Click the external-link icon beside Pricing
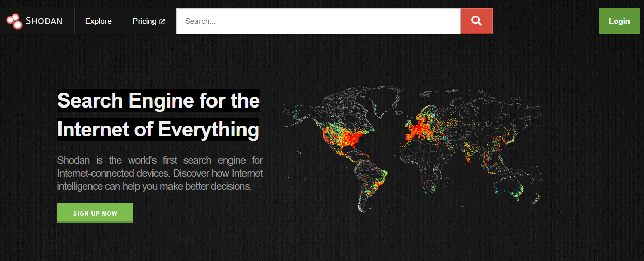 click(162, 22)
